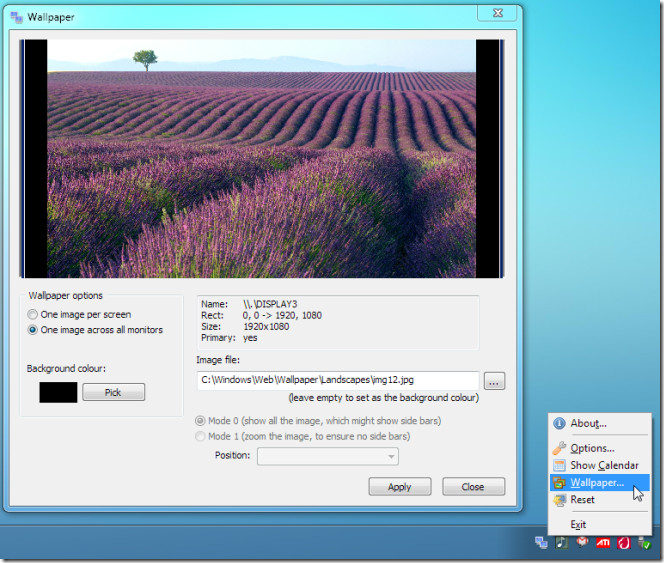Image resolution: width=664 pixels, height=563 pixels.
Task: Click the music note tray icon
Action: pos(562,543)
